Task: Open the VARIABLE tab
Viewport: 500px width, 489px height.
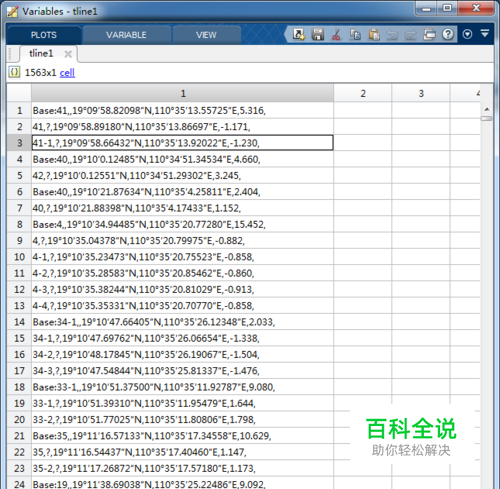Action: (x=126, y=35)
